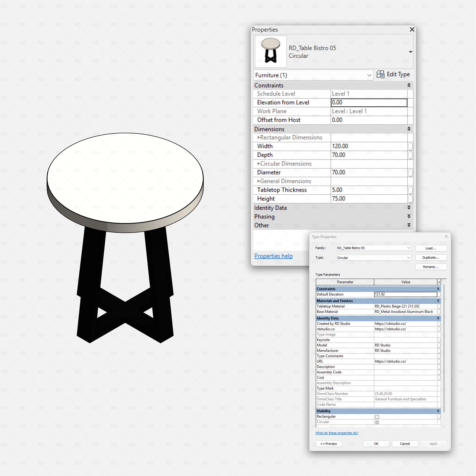This screenshot has width=476, height=476.
Task: Expand the Circular Dimensions group arrow
Action: coord(259,164)
